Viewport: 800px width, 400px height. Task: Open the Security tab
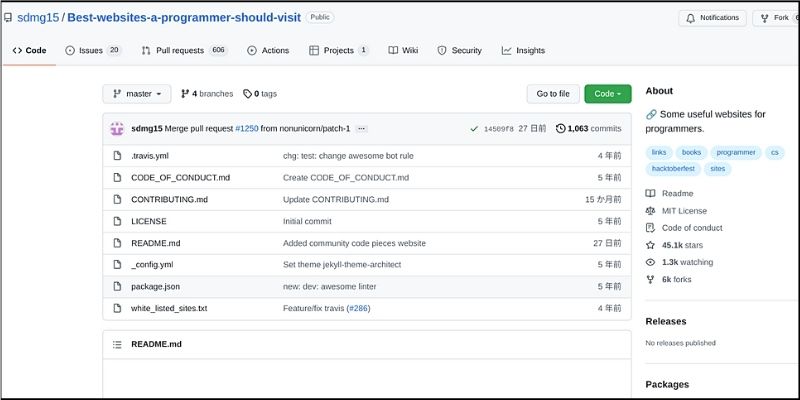point(460,51)
